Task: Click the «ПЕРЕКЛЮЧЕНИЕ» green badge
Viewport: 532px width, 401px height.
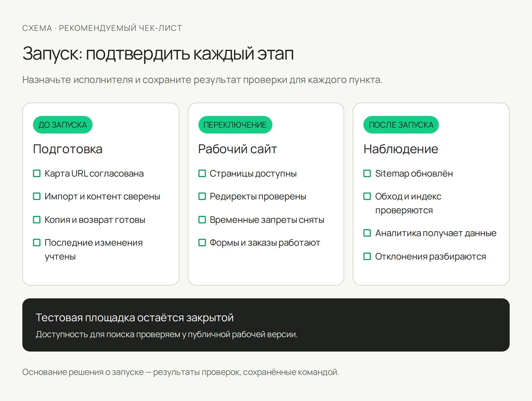Action: [235, 125]
